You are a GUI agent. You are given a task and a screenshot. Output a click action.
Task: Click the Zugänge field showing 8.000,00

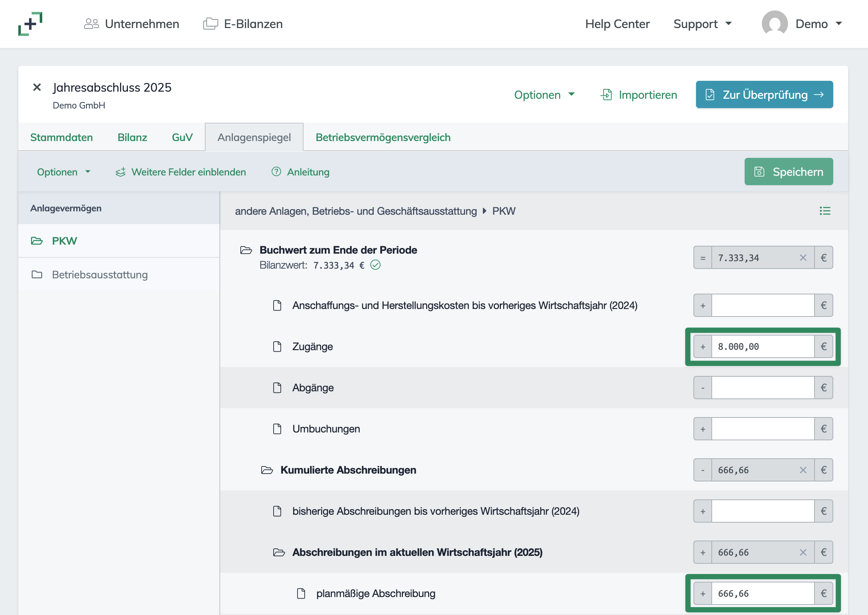pyautogui.click(x=763, y=346)
